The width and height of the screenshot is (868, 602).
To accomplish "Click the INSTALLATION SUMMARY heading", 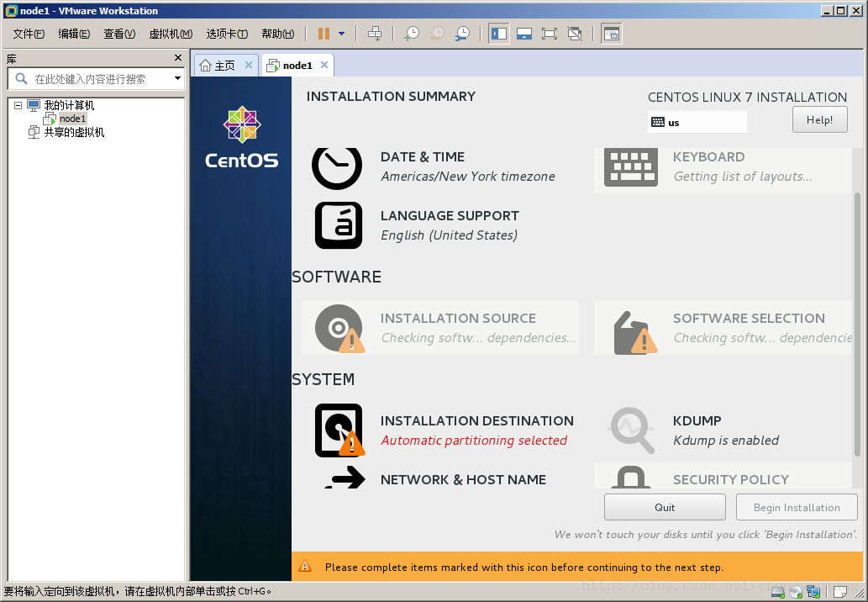I will (x=391, y=97).
